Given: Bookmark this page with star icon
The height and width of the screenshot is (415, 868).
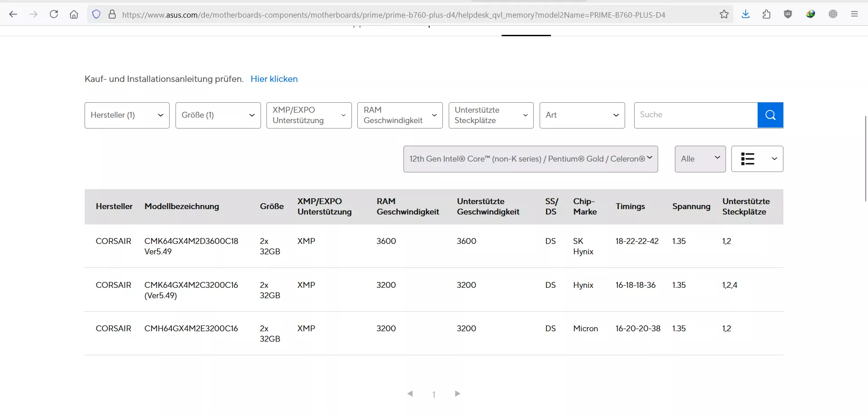Looking at the screenshot, I should pos(724,14).
